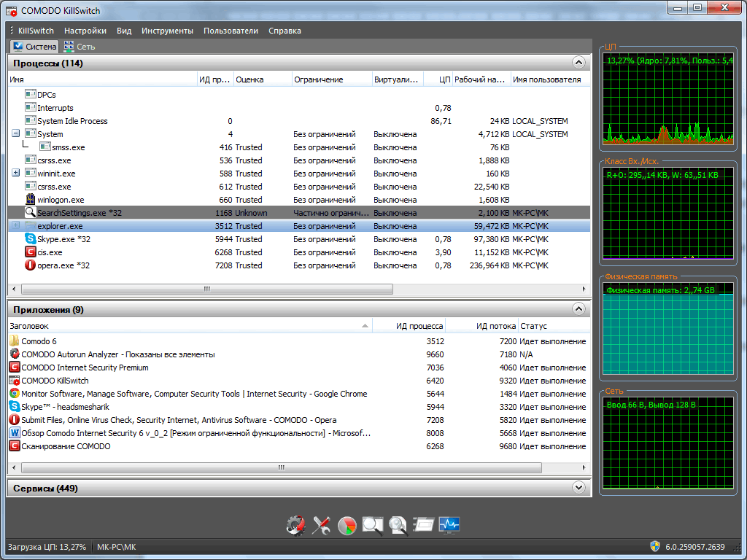Click the Opera Submit Files application icon

15,419
